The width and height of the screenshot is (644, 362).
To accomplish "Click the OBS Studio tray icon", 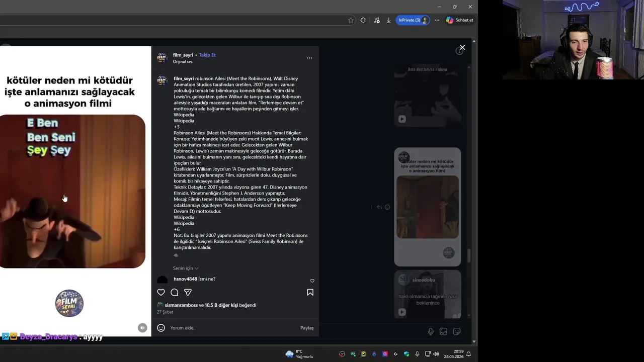I will coord(342,354).
